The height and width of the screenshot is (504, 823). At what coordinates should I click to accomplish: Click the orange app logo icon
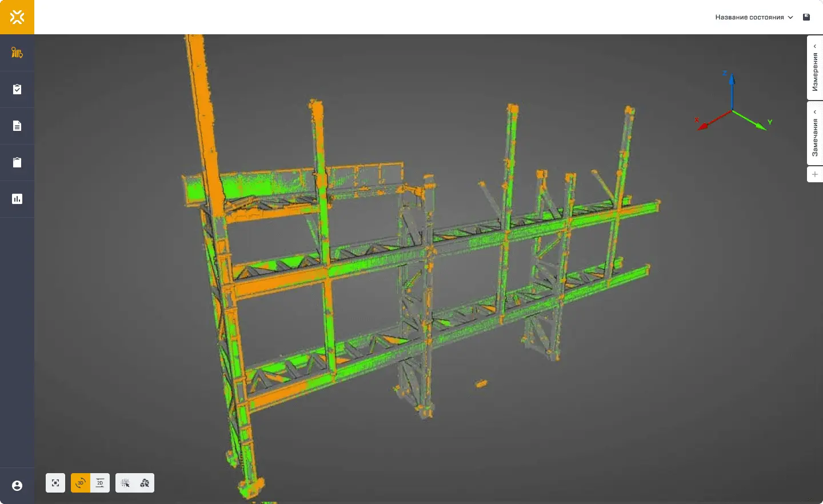click(x=17, y=17)
